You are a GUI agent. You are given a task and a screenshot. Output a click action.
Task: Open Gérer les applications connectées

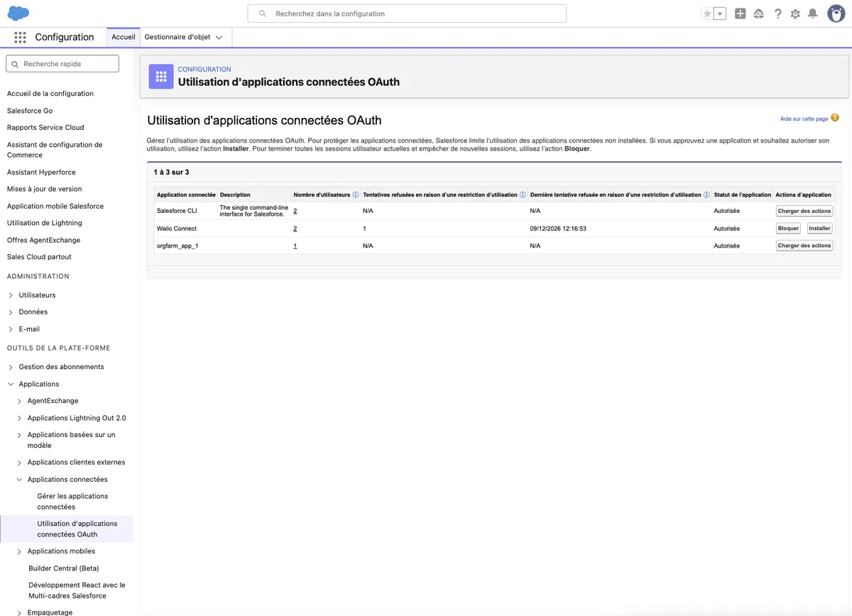(x=72, y=502)
